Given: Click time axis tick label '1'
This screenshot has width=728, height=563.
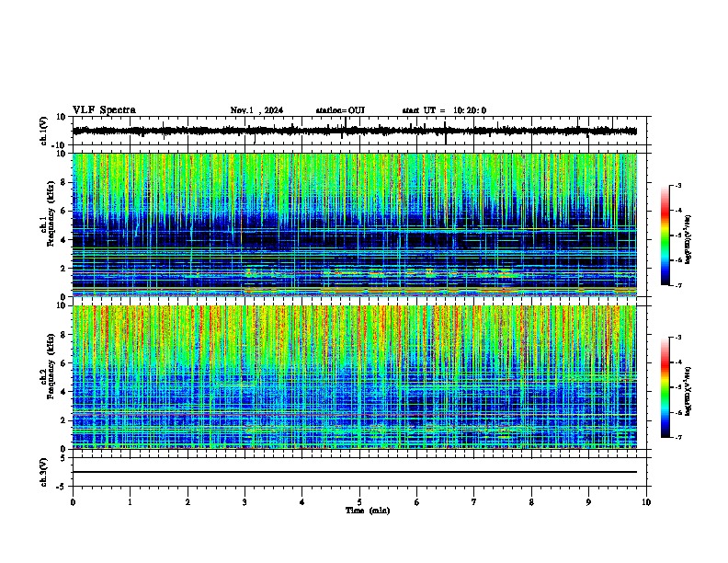Looking at the screenshot, I should coord(130,502).
